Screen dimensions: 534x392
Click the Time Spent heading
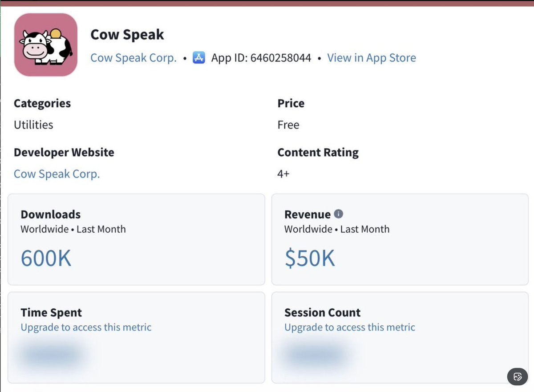51,313
